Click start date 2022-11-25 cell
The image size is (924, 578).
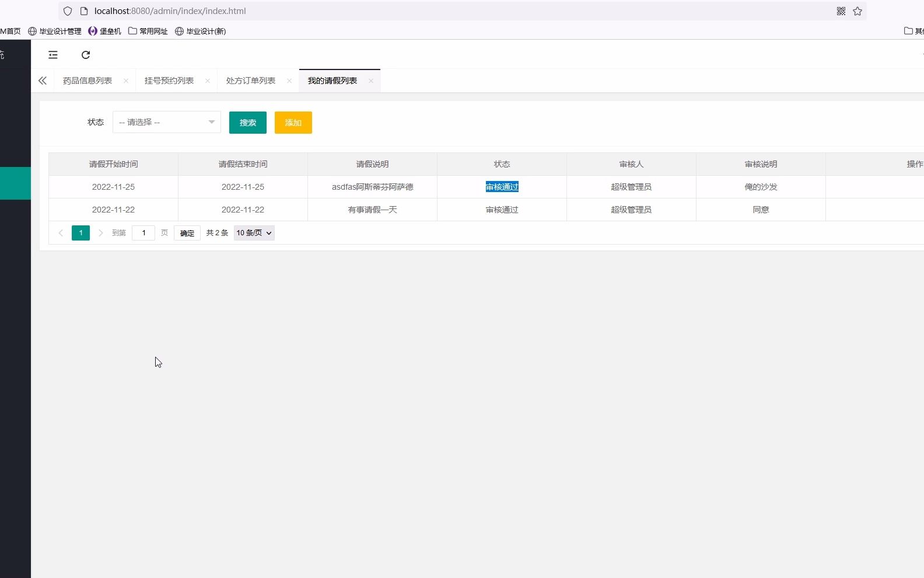[x=114, y=187]
